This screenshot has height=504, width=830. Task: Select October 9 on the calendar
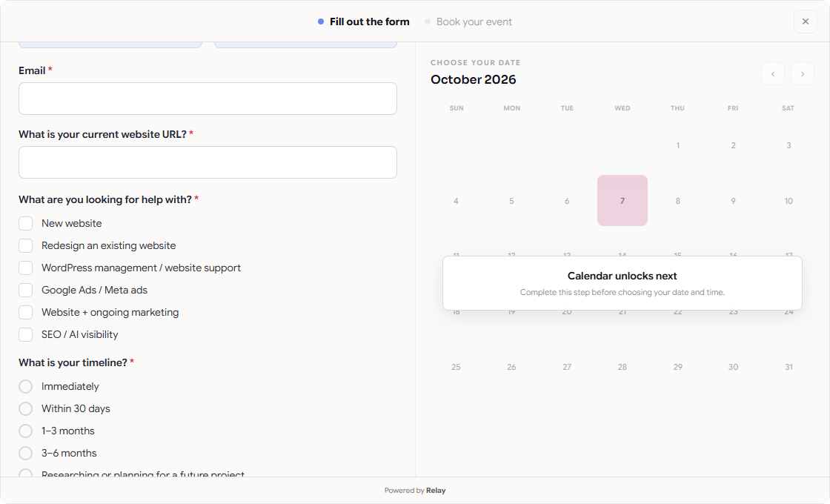click(x=733, y=201)
